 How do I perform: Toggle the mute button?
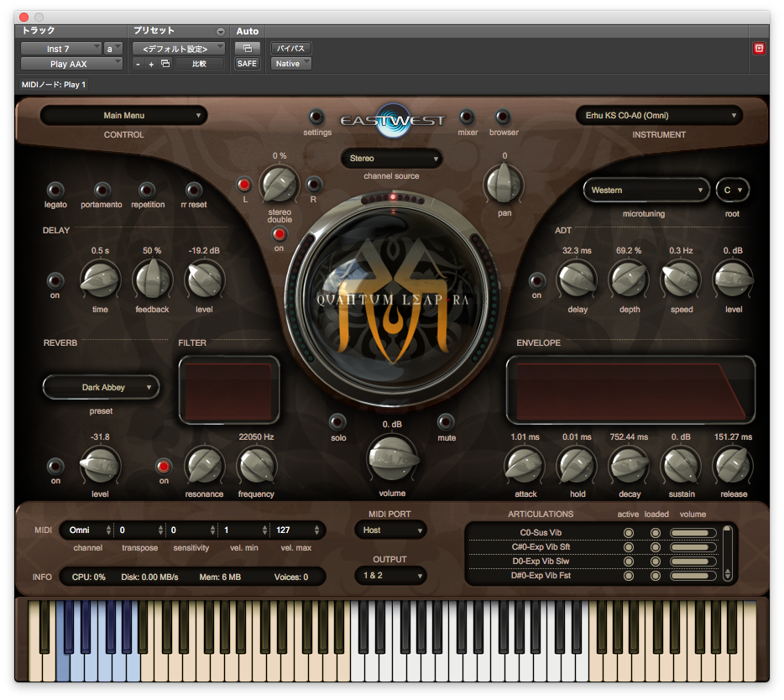click(446, 422)
